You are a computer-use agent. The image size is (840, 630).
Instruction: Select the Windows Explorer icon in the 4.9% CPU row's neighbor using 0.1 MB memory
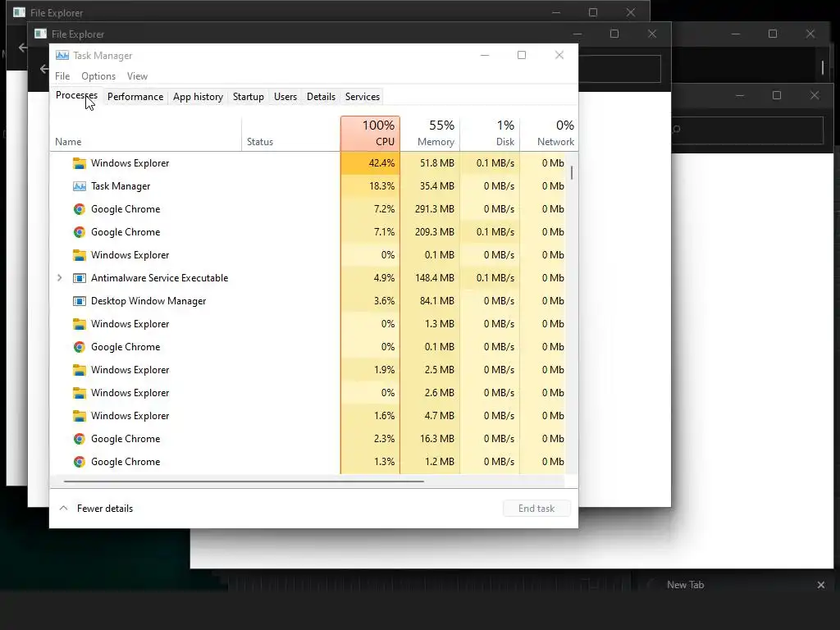[x=80, y=256]
